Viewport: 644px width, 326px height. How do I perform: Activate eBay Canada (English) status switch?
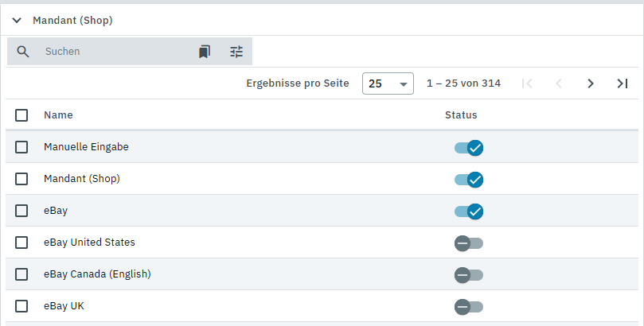pyautogui.click(x=469, y=275)
